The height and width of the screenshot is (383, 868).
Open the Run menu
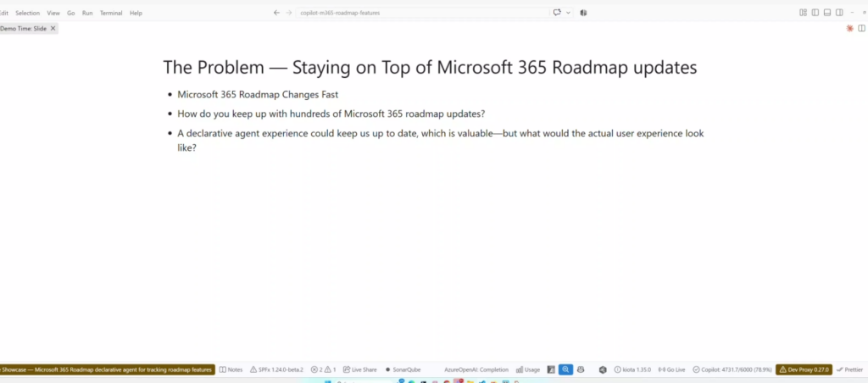(x=87, y=13)
